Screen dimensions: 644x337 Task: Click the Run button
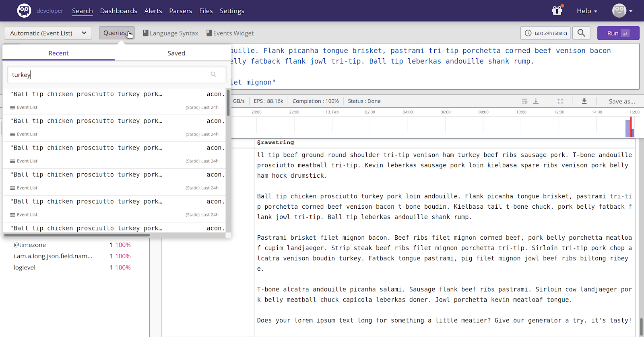[x=618, y=33]
